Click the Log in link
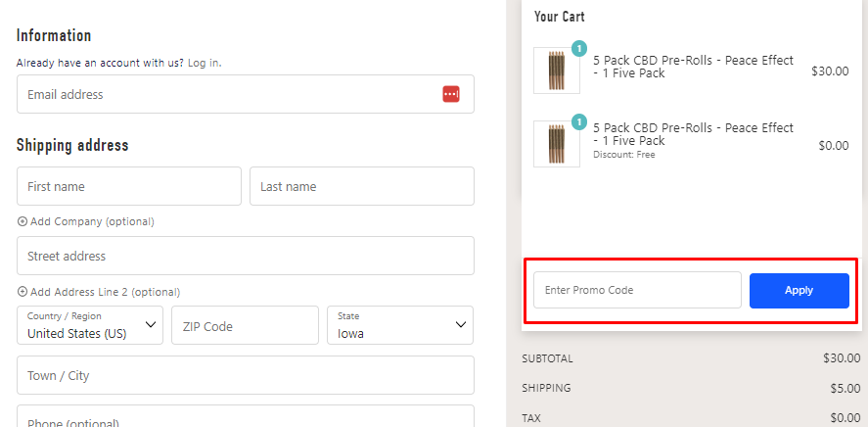The image size is (868, 427). 205,63
